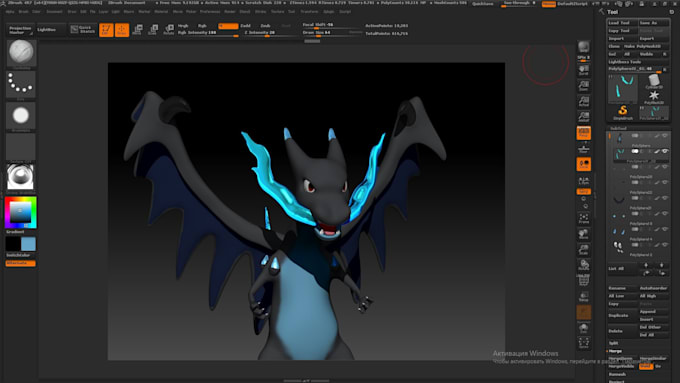680x383 pixels.
Task: Click Make PolyMesh3D button
Action: pos(646,46)
